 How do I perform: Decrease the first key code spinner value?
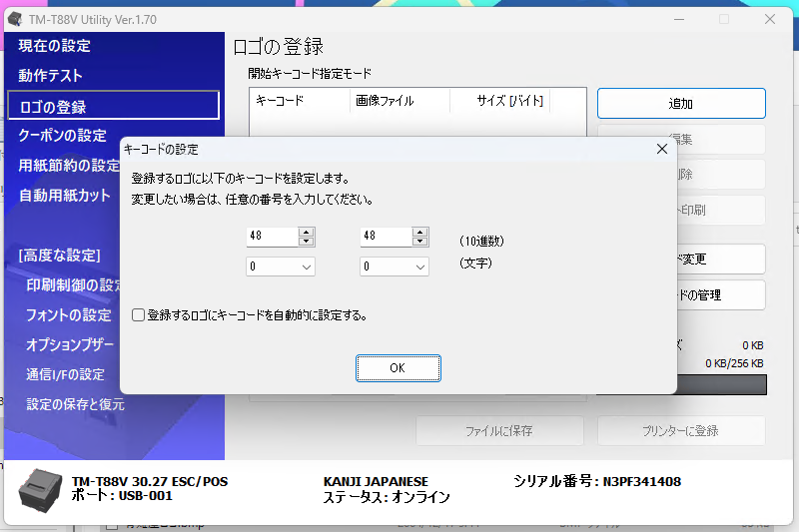point(307,242)
